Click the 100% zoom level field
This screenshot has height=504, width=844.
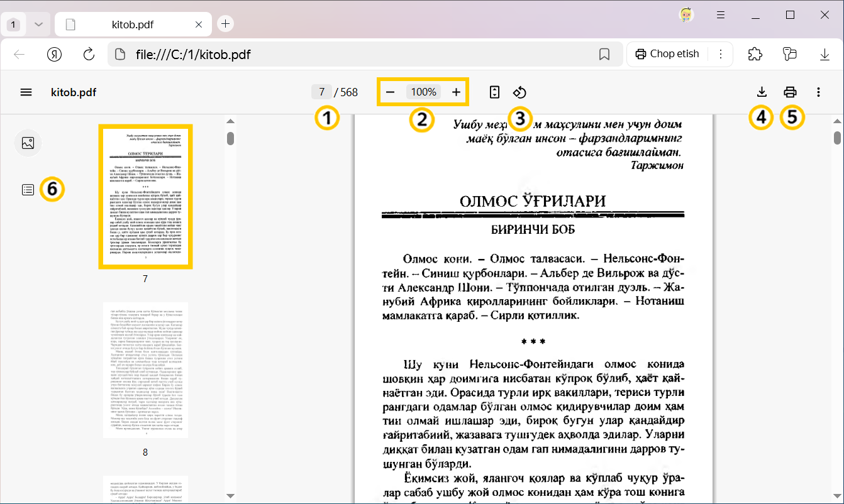coord(423,92)
